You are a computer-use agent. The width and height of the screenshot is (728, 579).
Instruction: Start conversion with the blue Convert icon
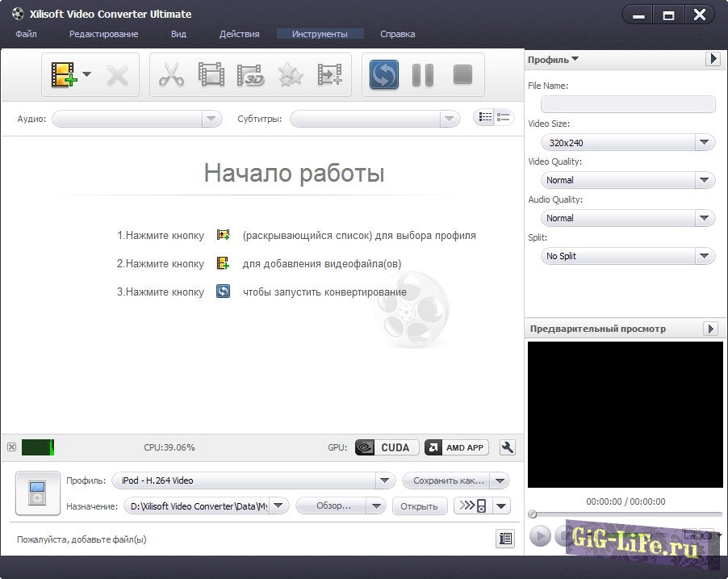[x=383, y=75]
